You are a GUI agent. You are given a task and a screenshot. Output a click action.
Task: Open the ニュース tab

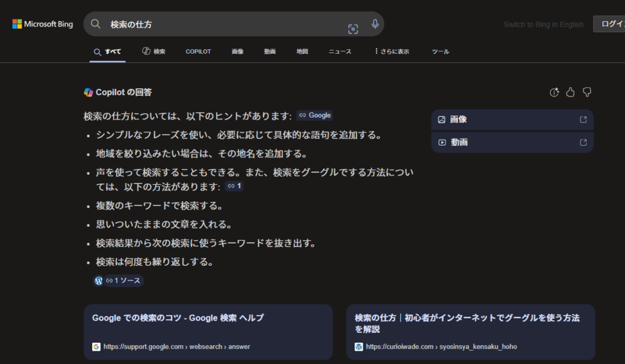pyautogui.click(x=340, y=52)
